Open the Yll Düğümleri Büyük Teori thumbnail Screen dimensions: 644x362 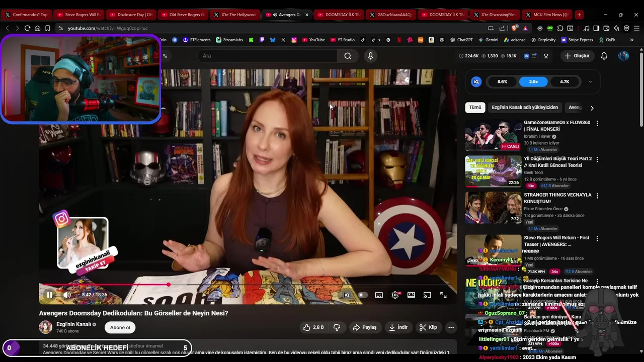click(493, 171)
